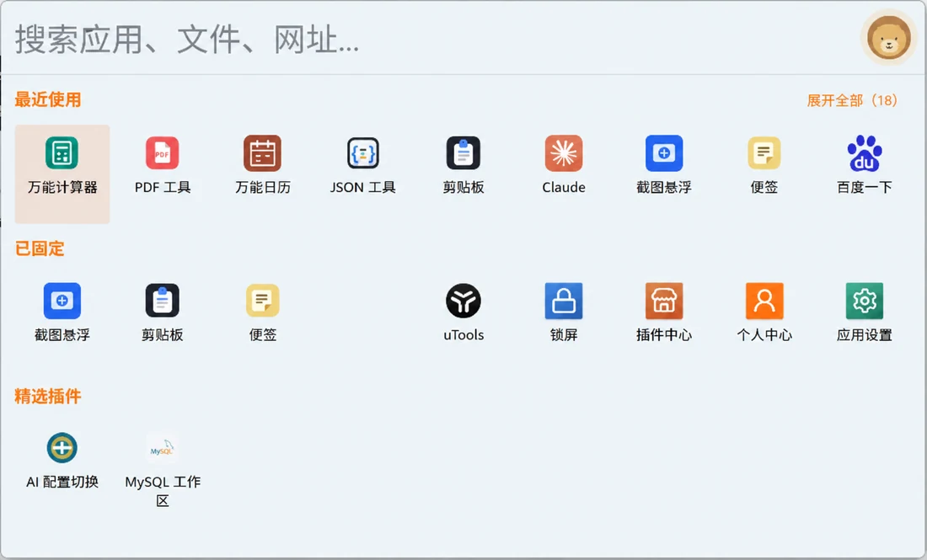Viewport: 927px width, 560px height.
Task: Open 截图悬浮 in the 最近使用 row
Action: click(x=664, y=165)
